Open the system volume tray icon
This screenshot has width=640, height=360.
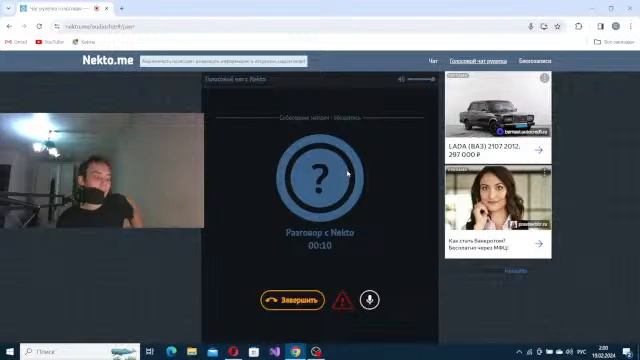click(569, 352)
